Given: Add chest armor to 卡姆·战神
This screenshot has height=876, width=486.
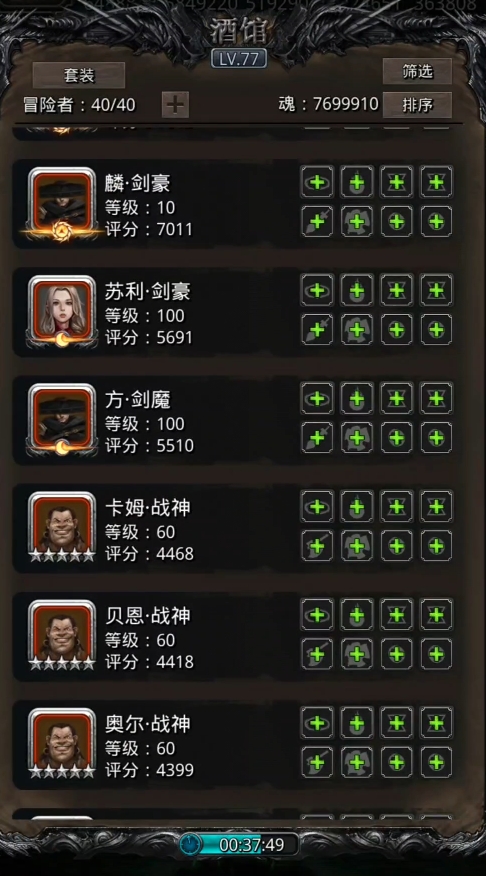Looking at the screenshot, I should pyautogui.click(x=357, y=546).
